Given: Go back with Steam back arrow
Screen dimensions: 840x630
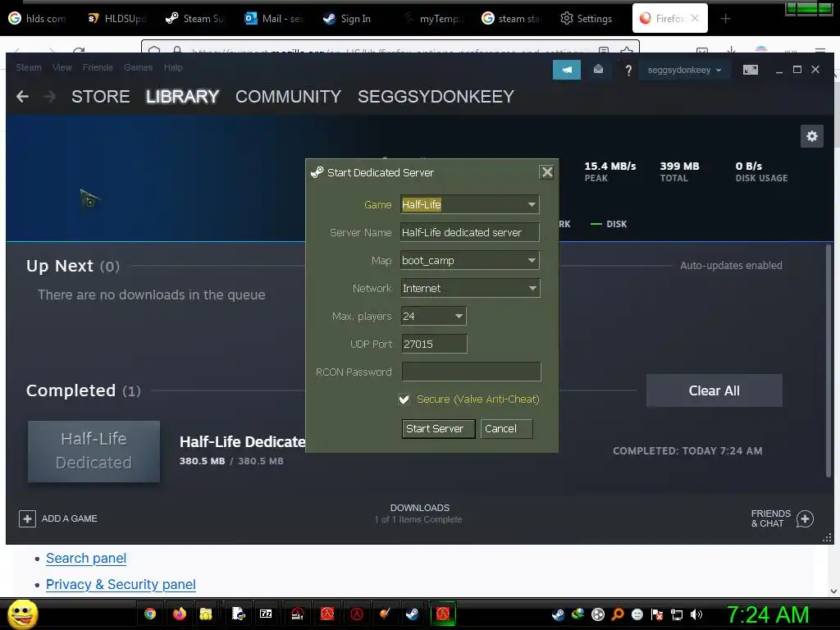Looking at the screenshot, I should 22,97.
